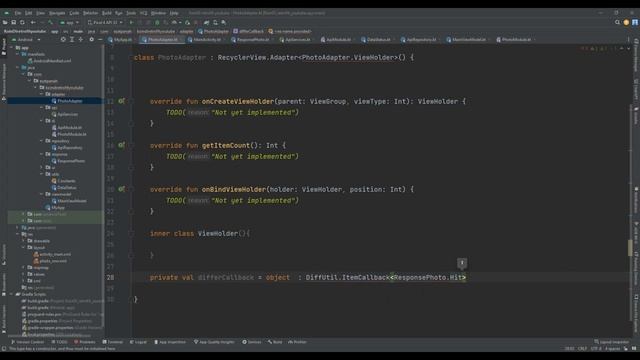Screen dimensions: 640x360
Task: Click the Save All toolbar icon
Action: pos(13,22)
